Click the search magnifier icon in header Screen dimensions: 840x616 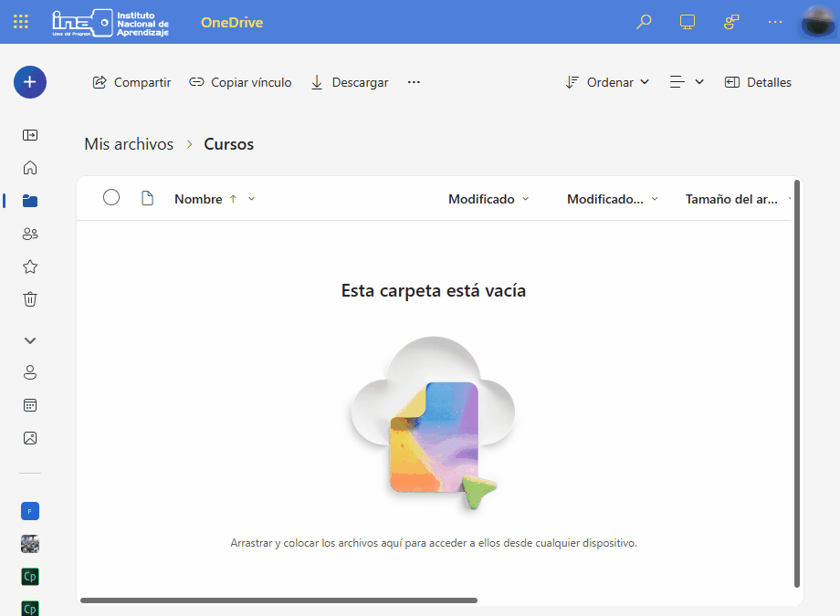pyautogui.click(x=644, y=22)
